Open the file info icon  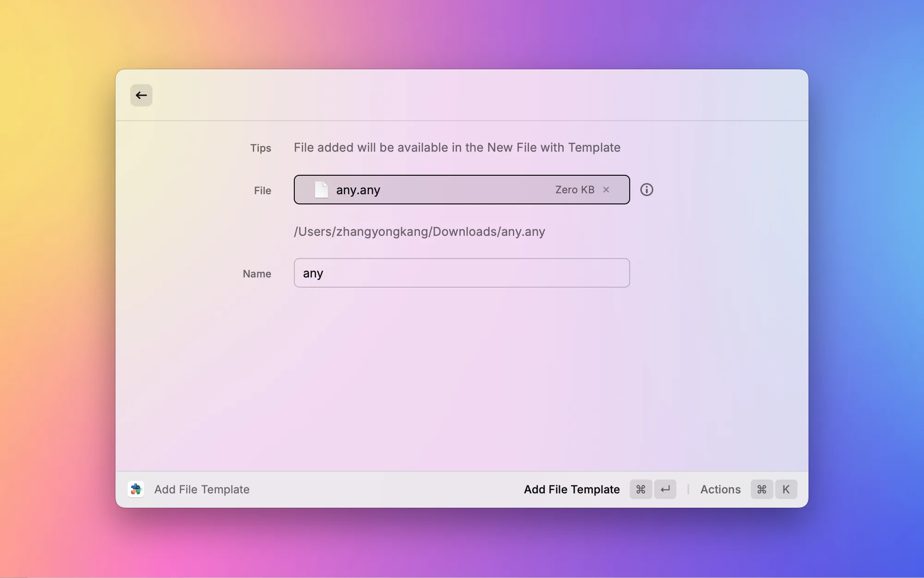(x=647, y=190)
